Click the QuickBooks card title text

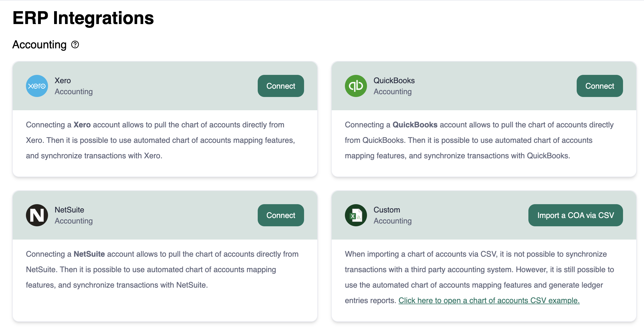394,80
